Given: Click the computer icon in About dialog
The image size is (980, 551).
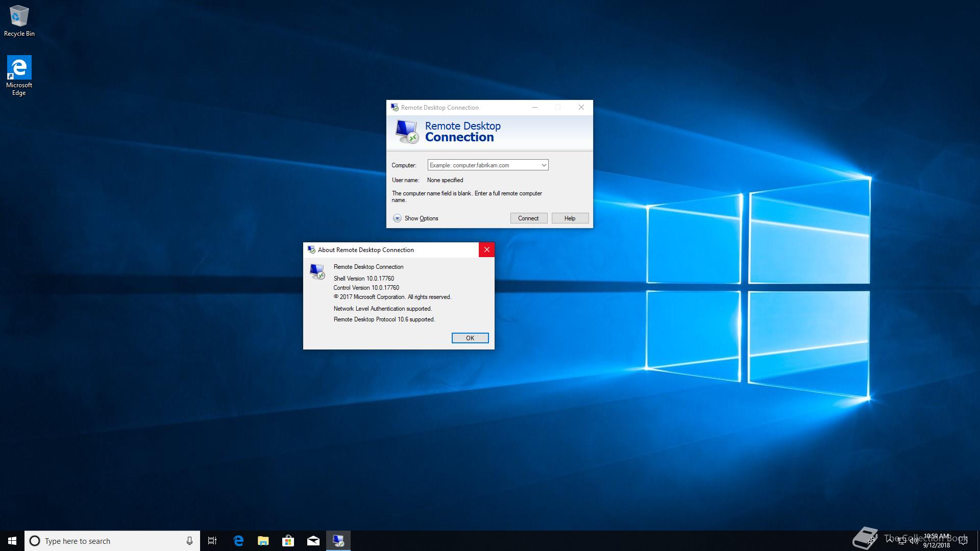Looking at the screenshot, I should [317, 271].
